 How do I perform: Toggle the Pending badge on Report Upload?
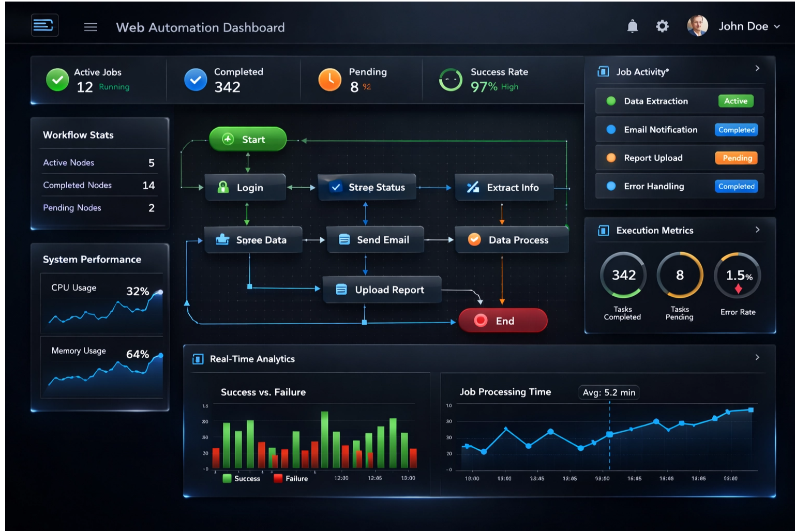(736, 158)
